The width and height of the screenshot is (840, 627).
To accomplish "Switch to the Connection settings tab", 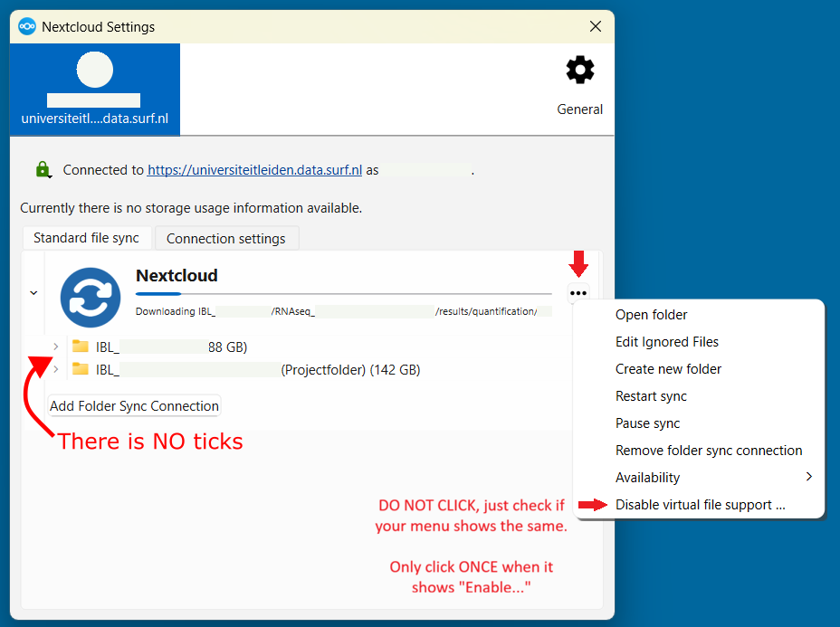I will tap(226, 238).
